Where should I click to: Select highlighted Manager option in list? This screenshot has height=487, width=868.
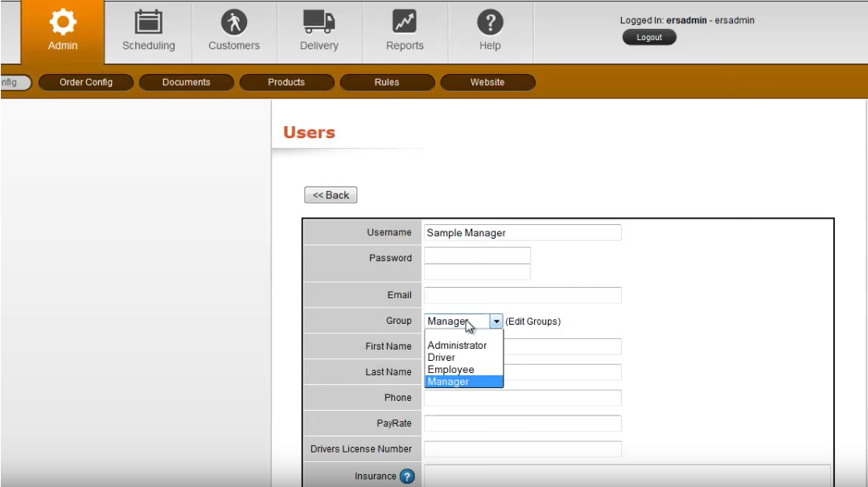point(464,382)
